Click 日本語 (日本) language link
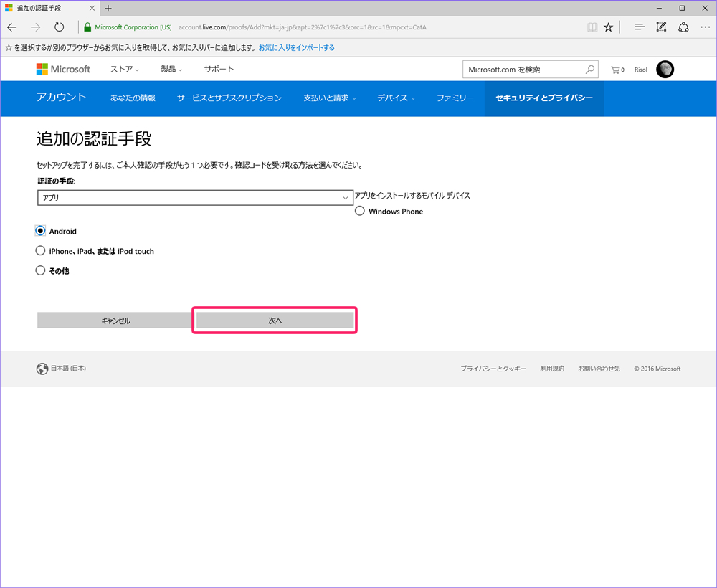The image size is (717, 588). pos(68,368)
